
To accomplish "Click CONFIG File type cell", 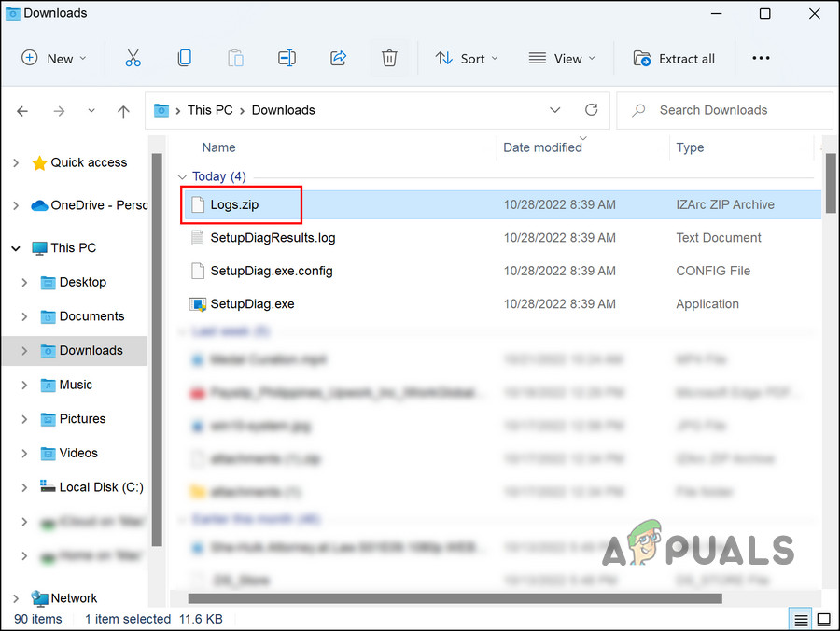I will (713, 271).
